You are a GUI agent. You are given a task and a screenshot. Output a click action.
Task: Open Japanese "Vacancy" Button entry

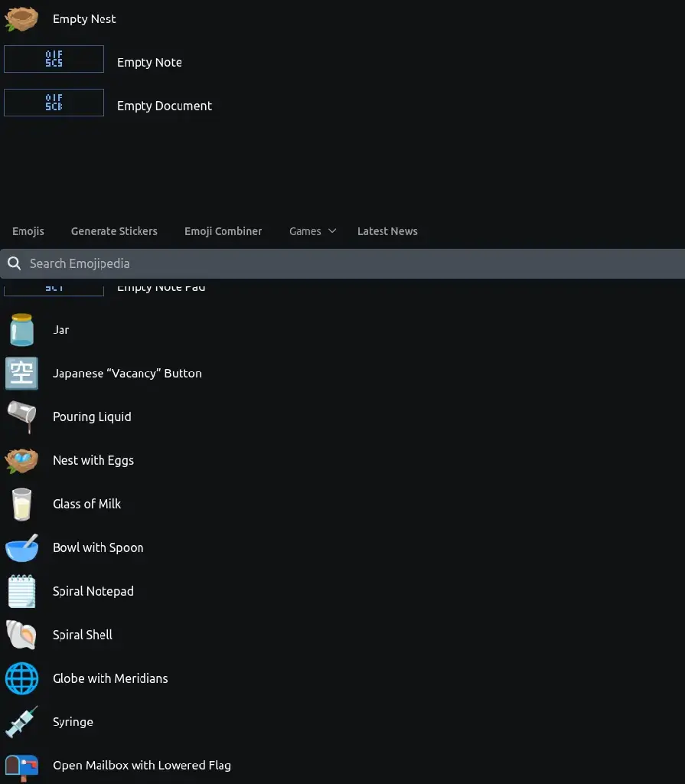tap(128, 374)
